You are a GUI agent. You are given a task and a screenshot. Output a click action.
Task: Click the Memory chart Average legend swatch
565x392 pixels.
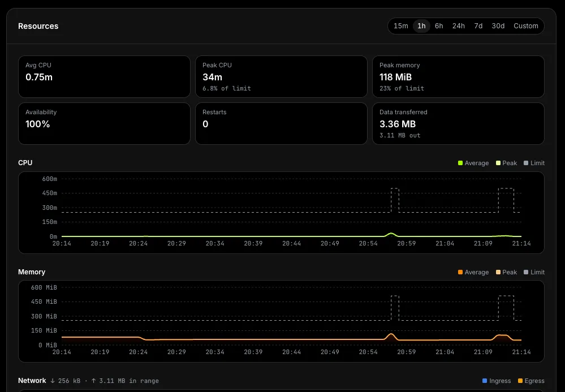click(460, 273)
